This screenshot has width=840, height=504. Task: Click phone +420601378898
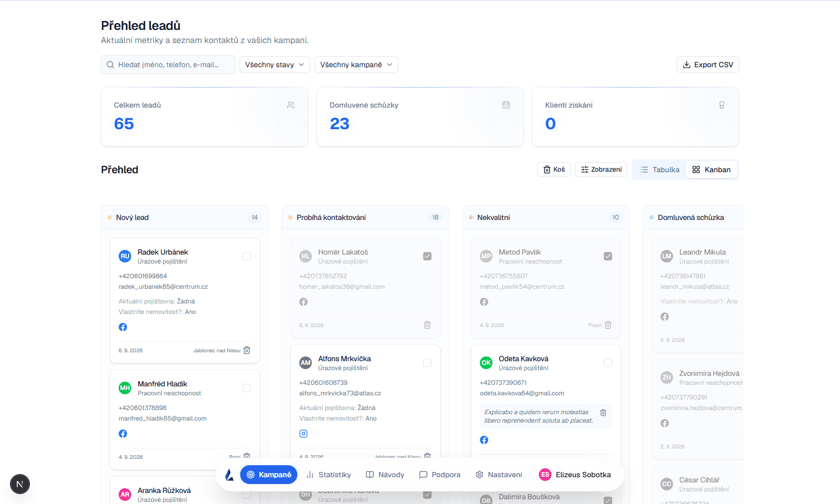(x=143, y=408)
